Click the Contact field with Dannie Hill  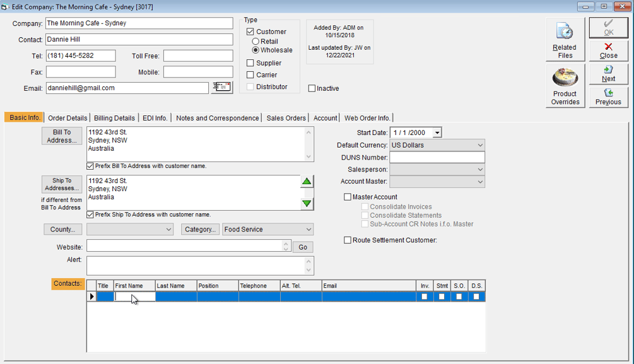click(139, 39)
